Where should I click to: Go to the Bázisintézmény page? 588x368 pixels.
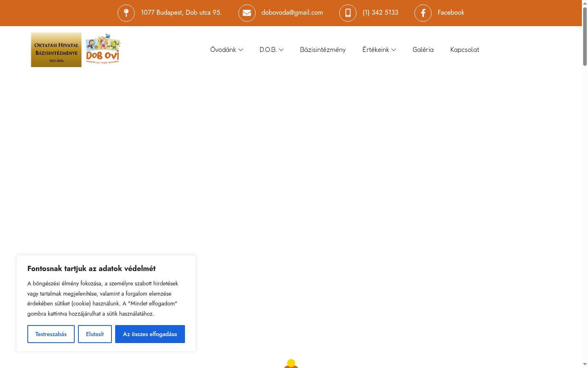click(x=323, y=50)
